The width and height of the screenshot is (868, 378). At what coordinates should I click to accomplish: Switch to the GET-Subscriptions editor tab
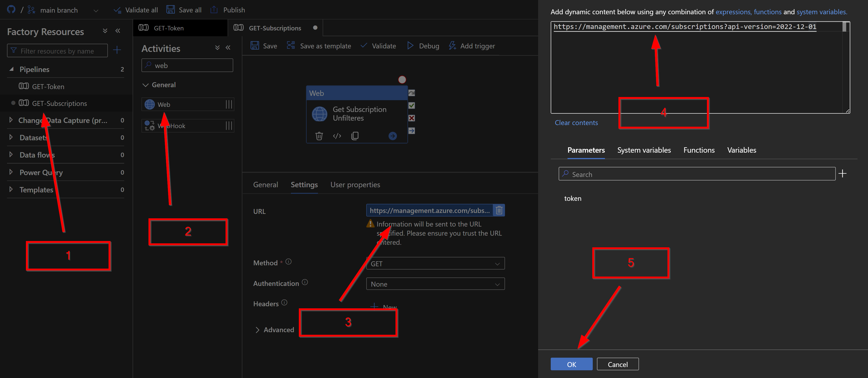275,28
